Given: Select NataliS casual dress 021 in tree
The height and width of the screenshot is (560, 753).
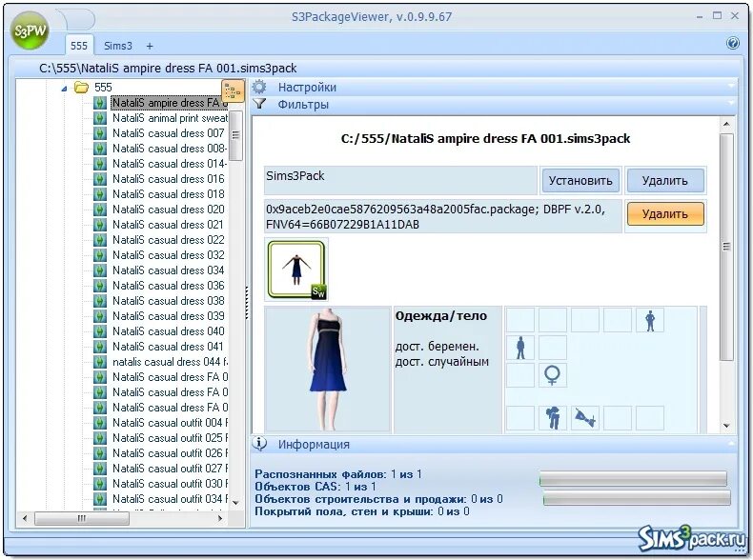Looking at the screenshot, I should pyautogui.click(x=168, y=225).
